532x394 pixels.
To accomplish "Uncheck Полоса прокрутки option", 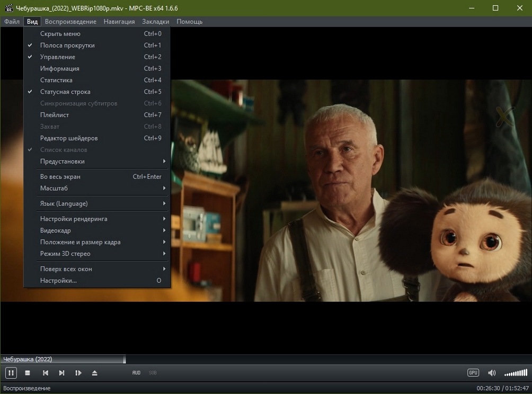I will point(97,45).
